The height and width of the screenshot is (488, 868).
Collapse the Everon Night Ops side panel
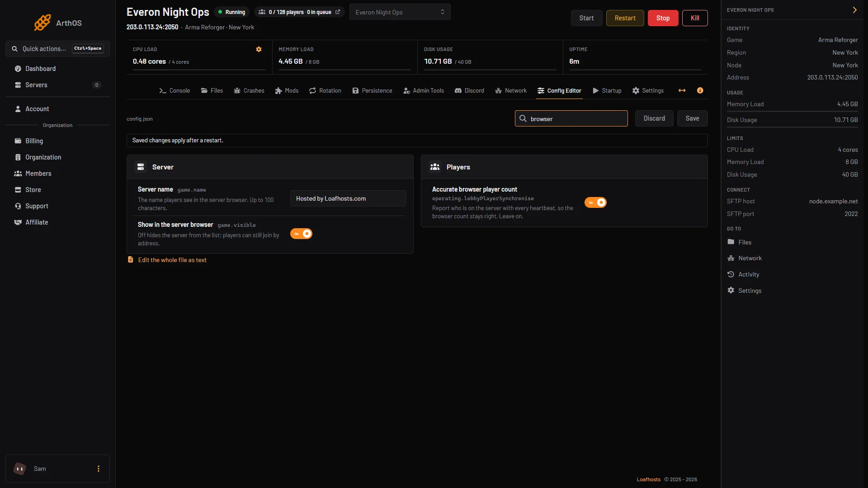click(x=854, y=10)
